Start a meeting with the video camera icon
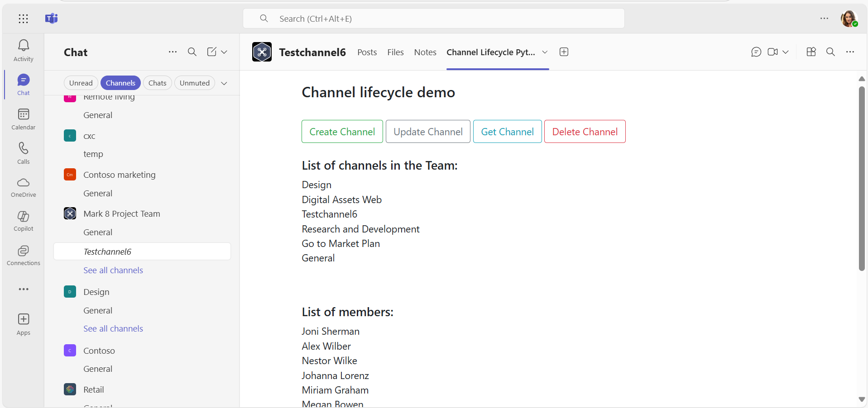Screen dimensions: 868x408 coord(772,52)
